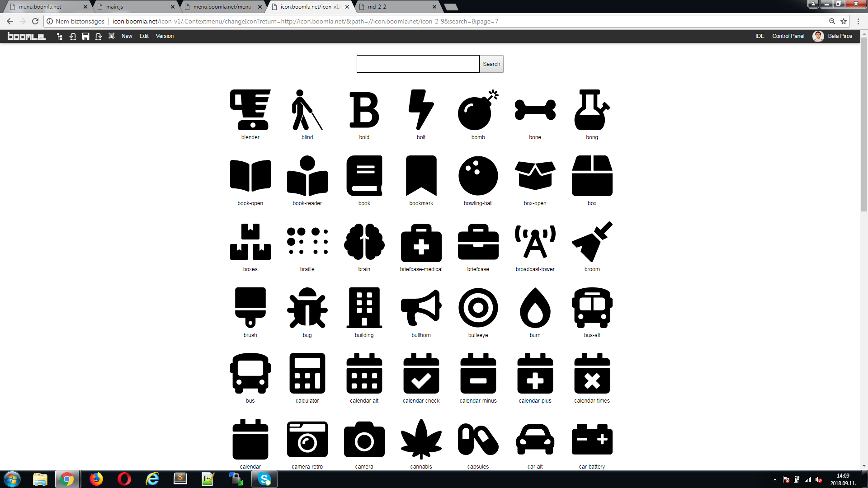Screen dimensions: 868x488
Task: Switch to the md-2-2 browser tab
Action: pyautogui.click(x=397, y=7)
